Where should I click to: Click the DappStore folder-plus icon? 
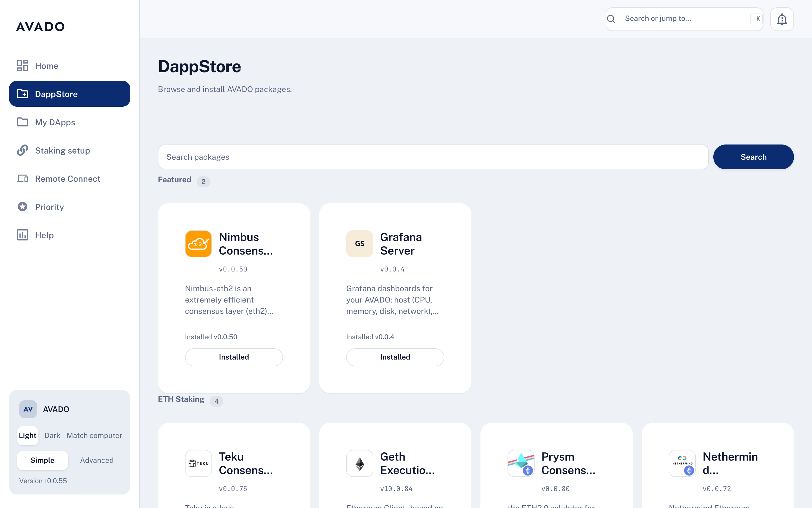click(23, 94)
